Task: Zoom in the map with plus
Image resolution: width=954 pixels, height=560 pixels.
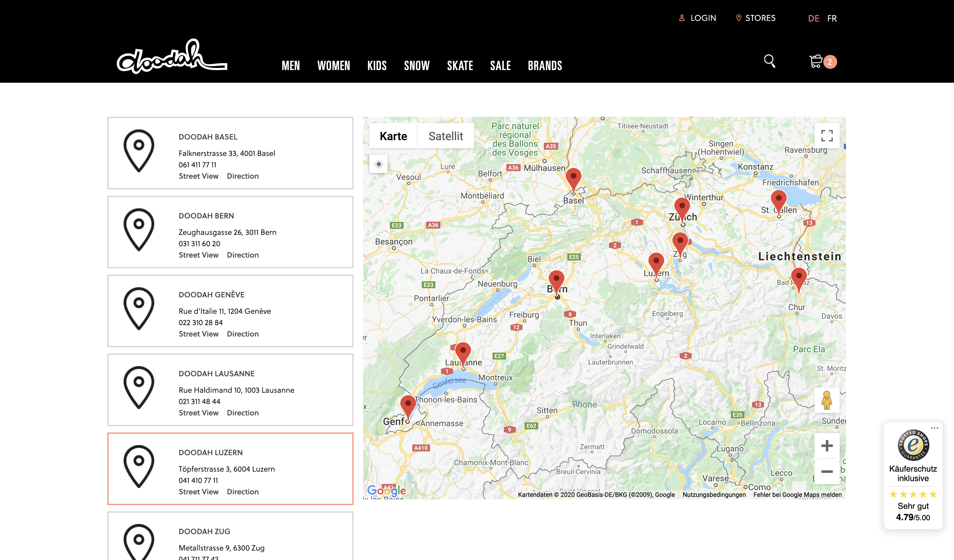Action: (x=827, y=446)
